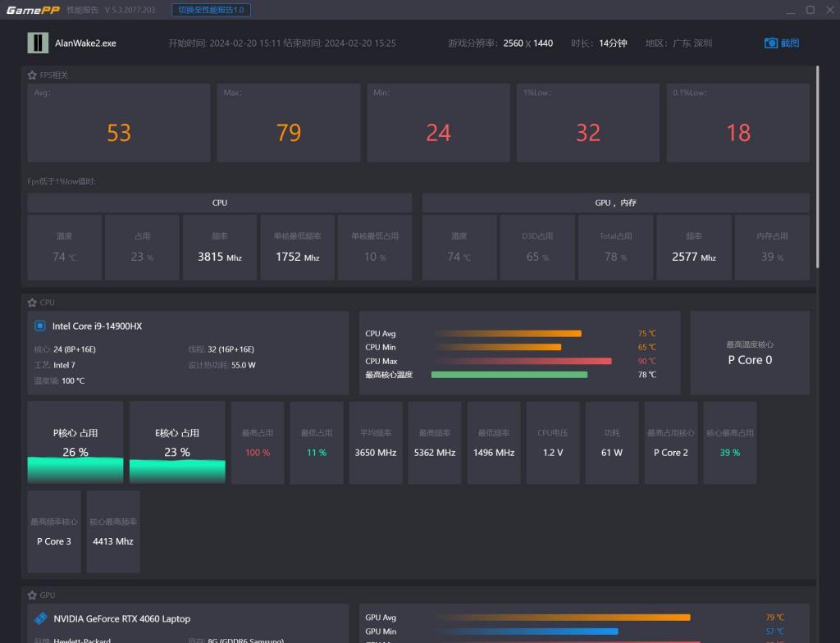Click the 截图 text link

790,43
